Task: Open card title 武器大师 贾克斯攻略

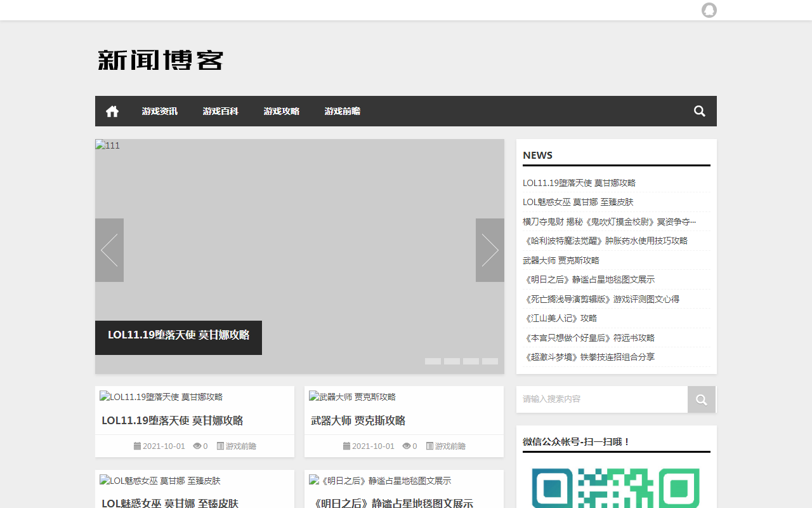Action: pos(358,420)
